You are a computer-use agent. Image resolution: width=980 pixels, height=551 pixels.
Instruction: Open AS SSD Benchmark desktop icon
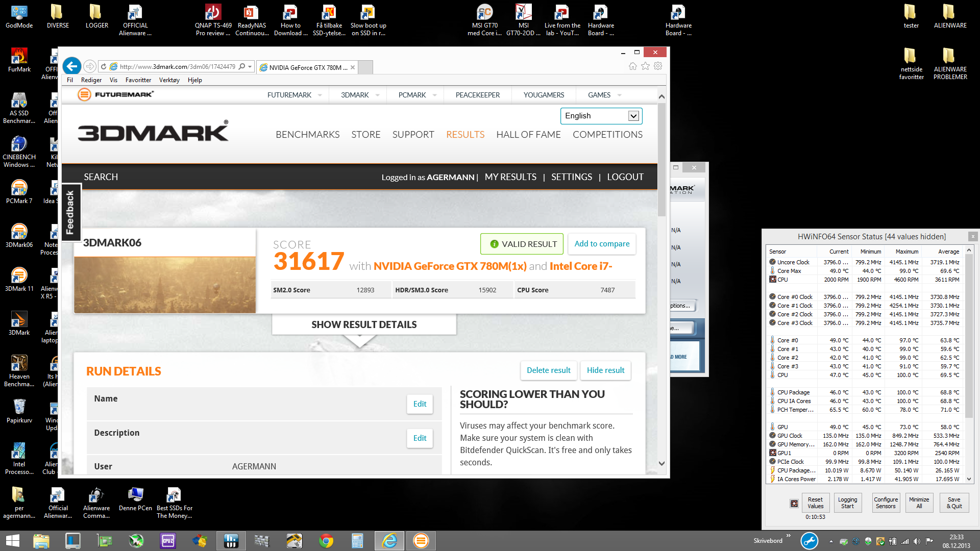(19, 108)
